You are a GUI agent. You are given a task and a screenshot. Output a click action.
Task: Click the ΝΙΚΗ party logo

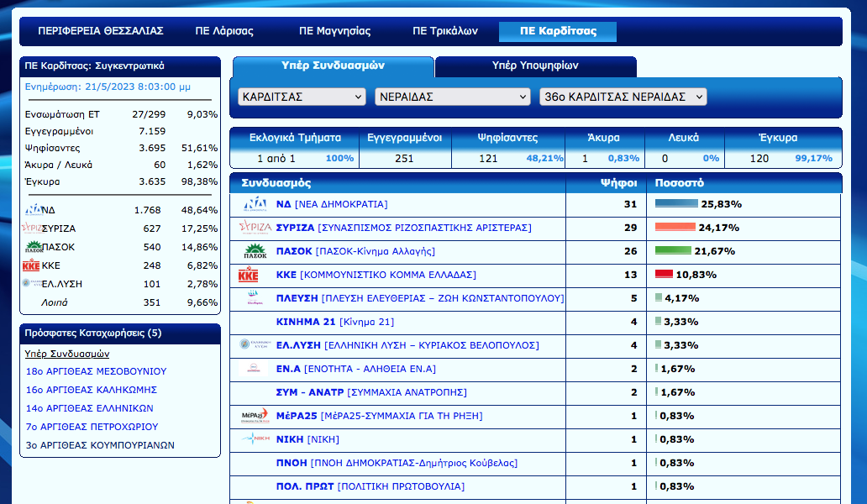coord(255,439)
